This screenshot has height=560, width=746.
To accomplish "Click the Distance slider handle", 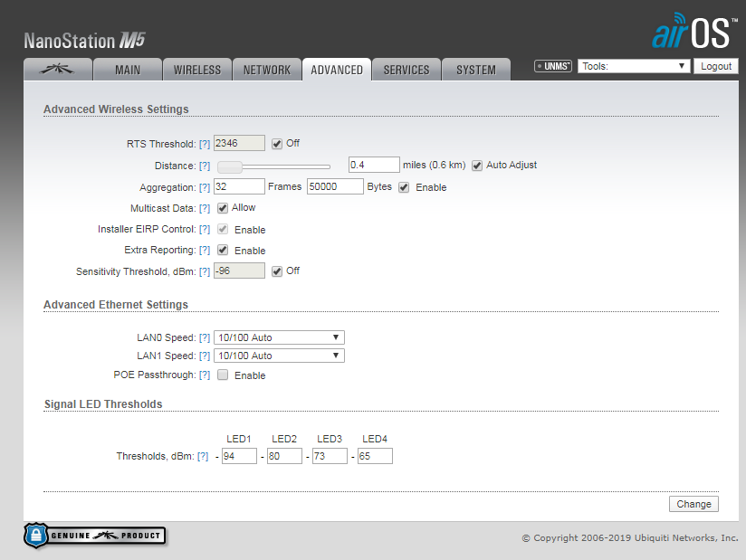I will coord(230,166).
